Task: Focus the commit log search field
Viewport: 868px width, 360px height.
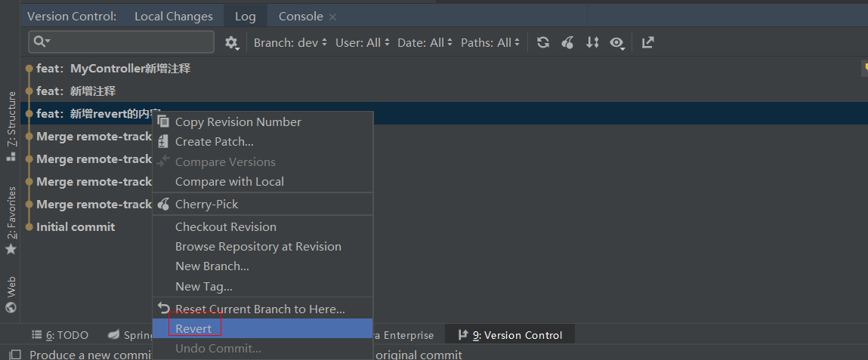Action: (128, 42)
